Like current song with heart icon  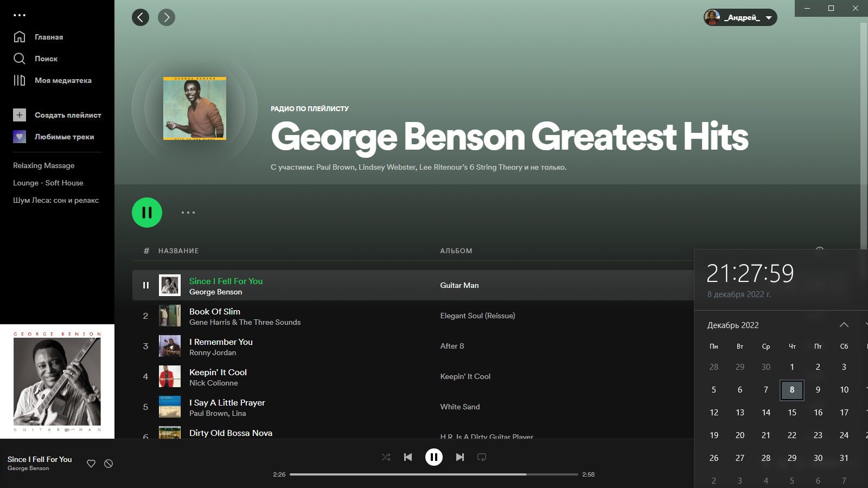(x=91, y=464)
